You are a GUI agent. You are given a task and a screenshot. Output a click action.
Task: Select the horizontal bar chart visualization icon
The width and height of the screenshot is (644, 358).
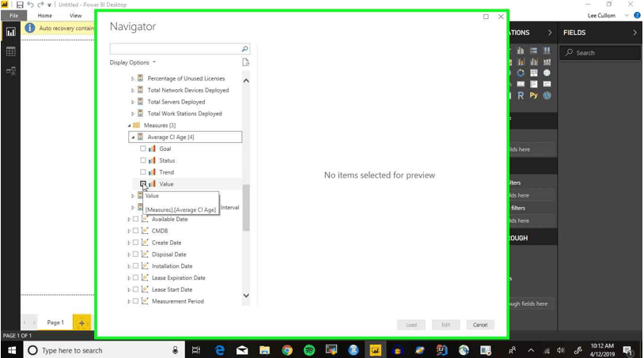(533, 51)
